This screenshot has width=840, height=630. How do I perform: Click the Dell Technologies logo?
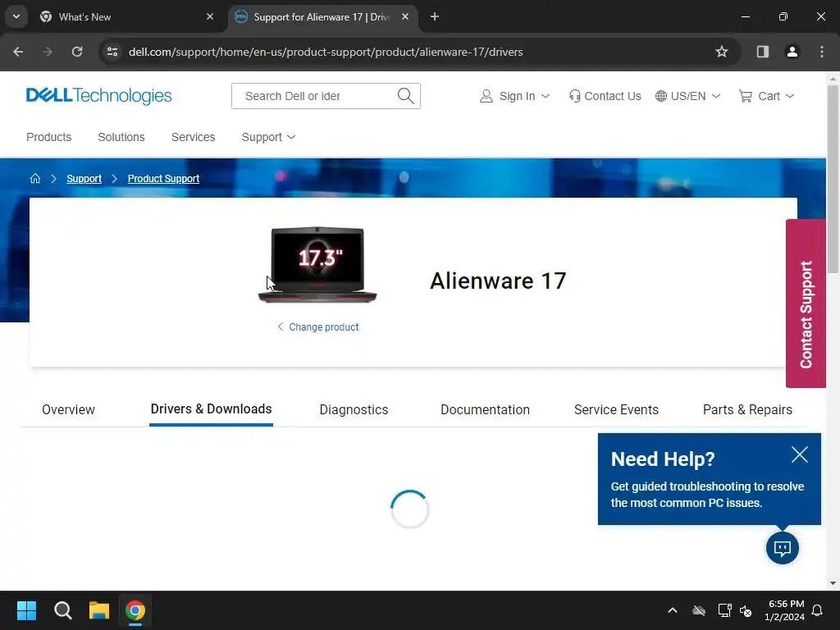click(x=98, y=96)
